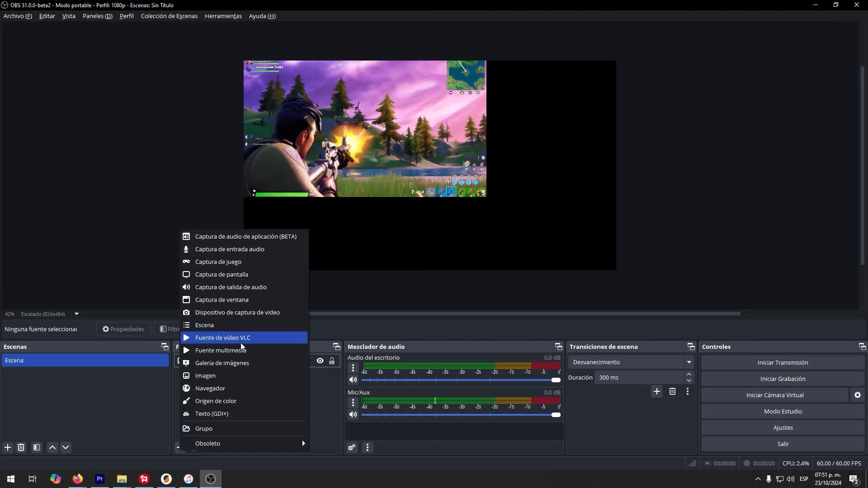868x488 pixels.
Task: Open Audio del escritorio options dots
Action: point(353,368)
